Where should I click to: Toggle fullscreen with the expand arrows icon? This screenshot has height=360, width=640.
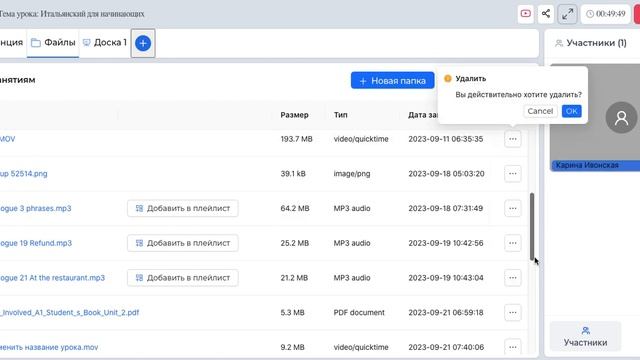567,14
